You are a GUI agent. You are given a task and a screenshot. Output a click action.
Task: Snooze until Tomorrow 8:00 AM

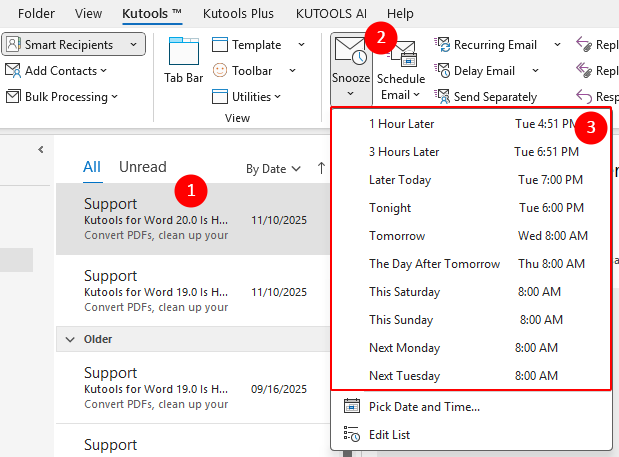(x=471, y=236)
